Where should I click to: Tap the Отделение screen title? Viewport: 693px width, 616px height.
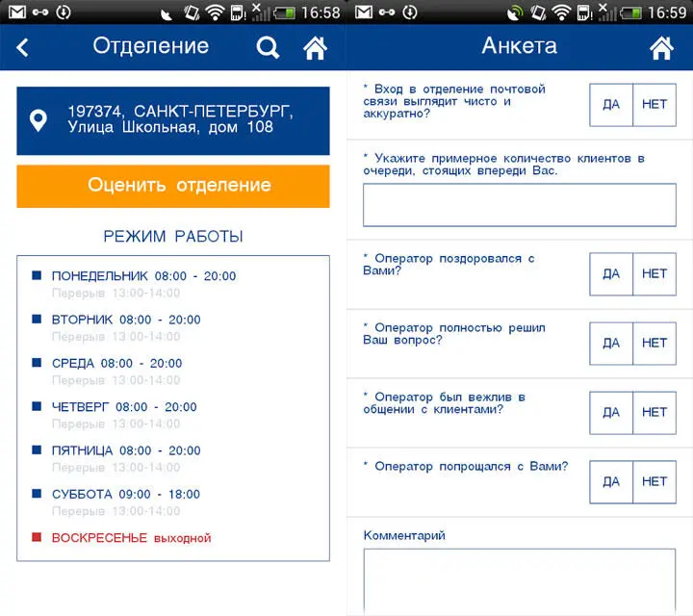pyautogui.click(x=151, y=46)
